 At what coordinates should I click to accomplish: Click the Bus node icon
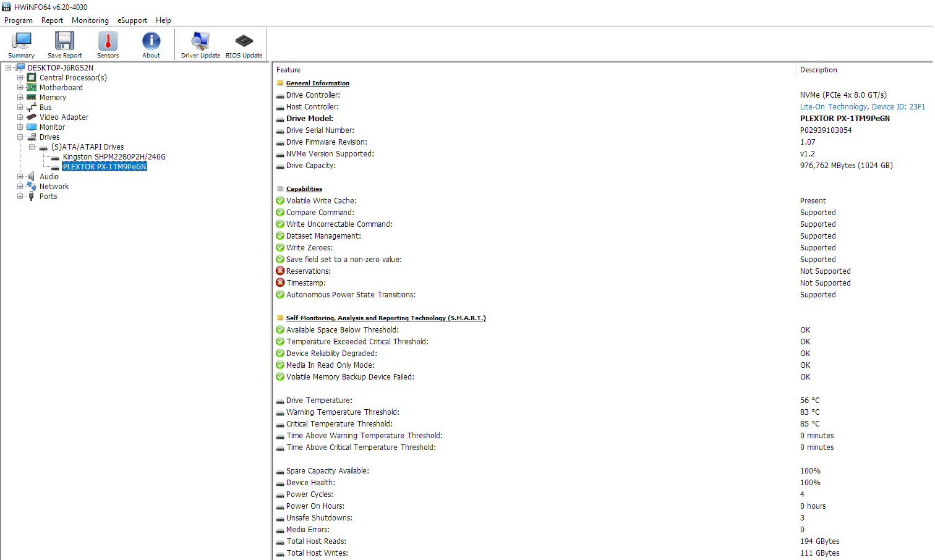tap(32, 108)
